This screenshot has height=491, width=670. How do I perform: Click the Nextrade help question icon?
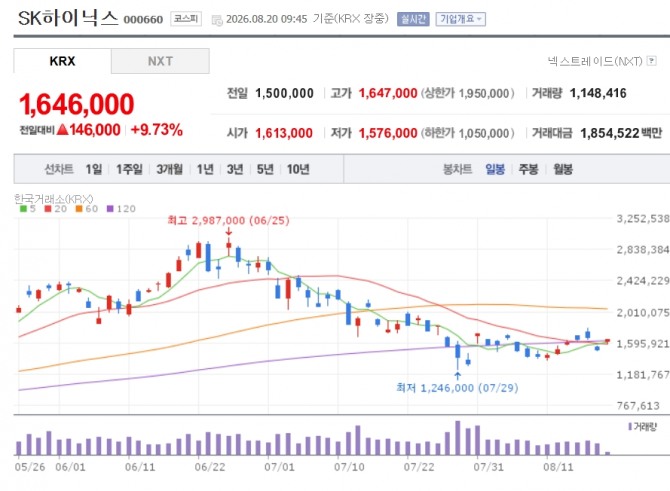point(651,61)
